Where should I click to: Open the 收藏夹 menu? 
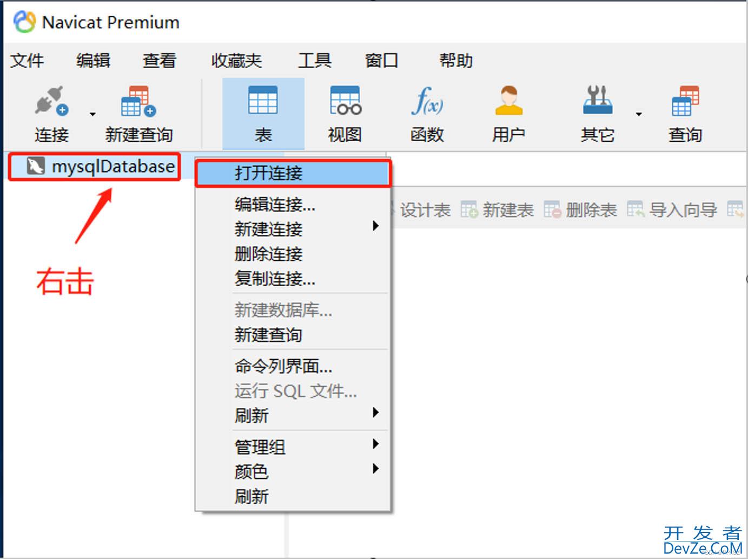[236, 60]
